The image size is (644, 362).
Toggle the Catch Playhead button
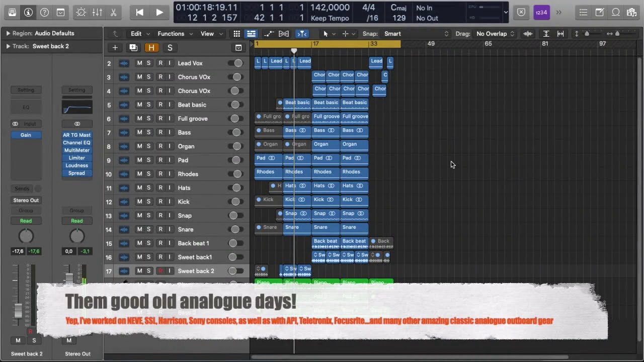pos(302,34)
